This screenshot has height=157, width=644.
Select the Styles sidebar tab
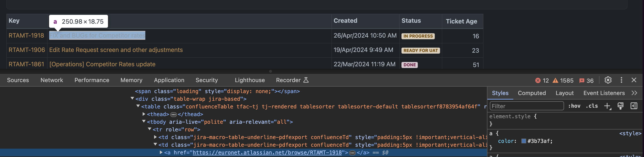click(500, 93)
